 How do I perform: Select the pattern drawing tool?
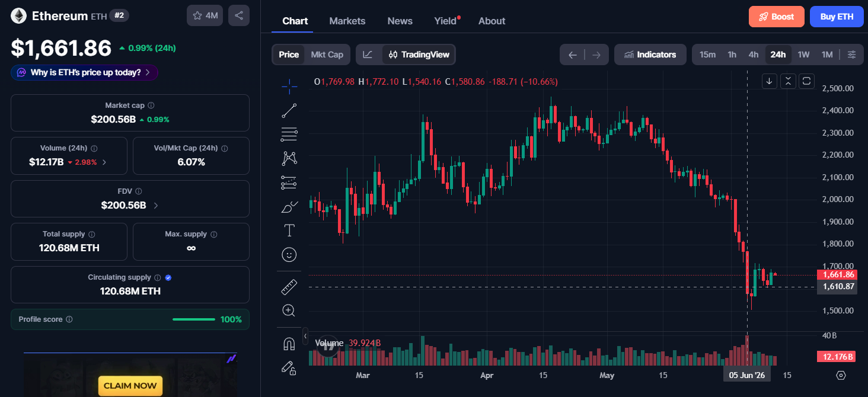tap(289, 158)
